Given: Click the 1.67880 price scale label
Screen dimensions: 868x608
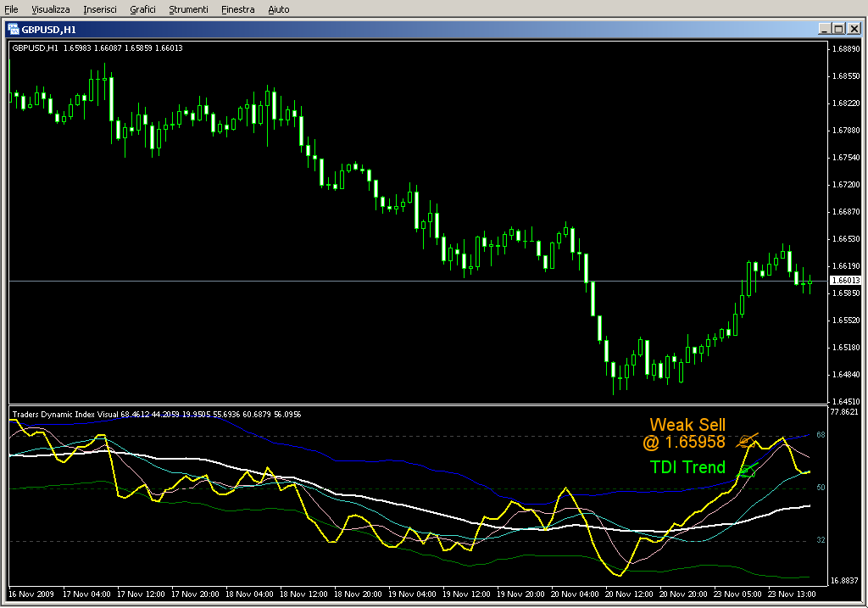Looking at the screenshot, I should [846, 130].
